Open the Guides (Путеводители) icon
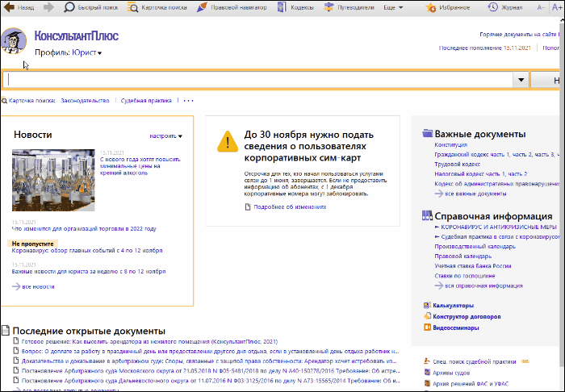Image resolution: width=565 pixels, height=392 pixels. point(329,7)
